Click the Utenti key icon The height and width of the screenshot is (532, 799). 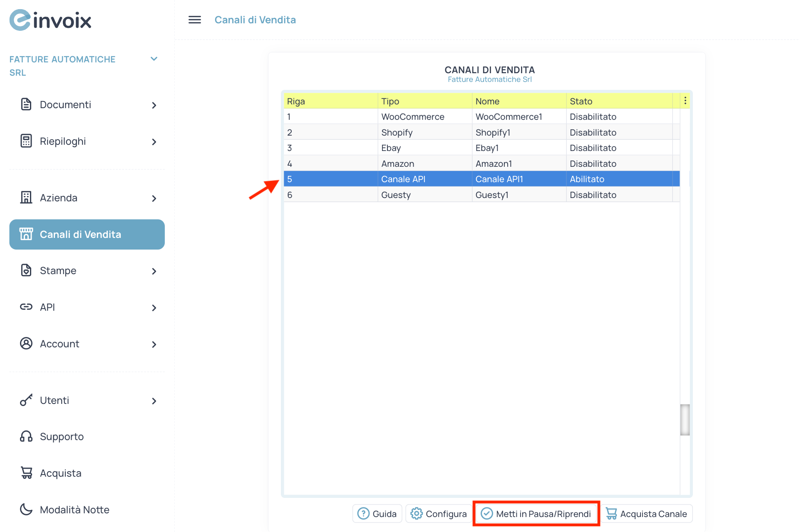click(x=26, y=400)
